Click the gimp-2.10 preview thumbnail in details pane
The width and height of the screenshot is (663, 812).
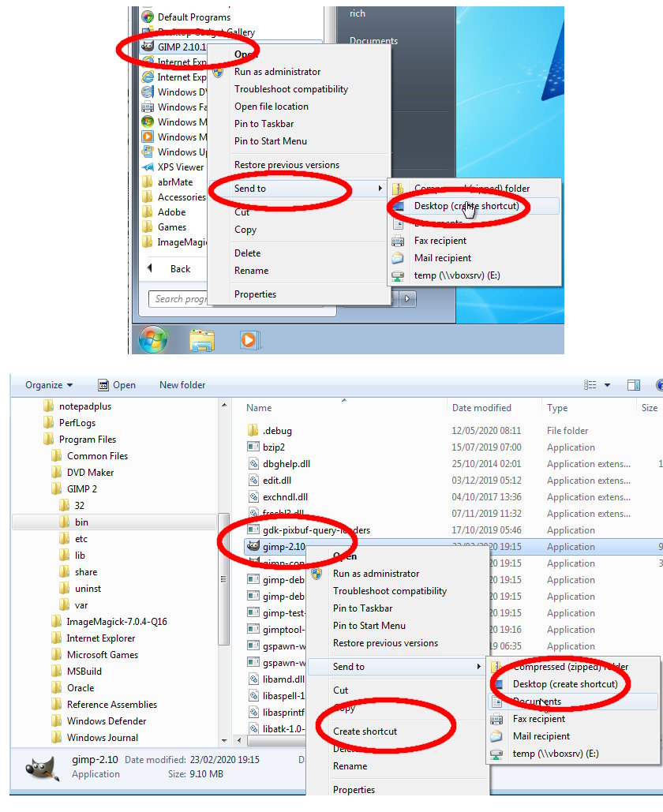click(43, 768)
